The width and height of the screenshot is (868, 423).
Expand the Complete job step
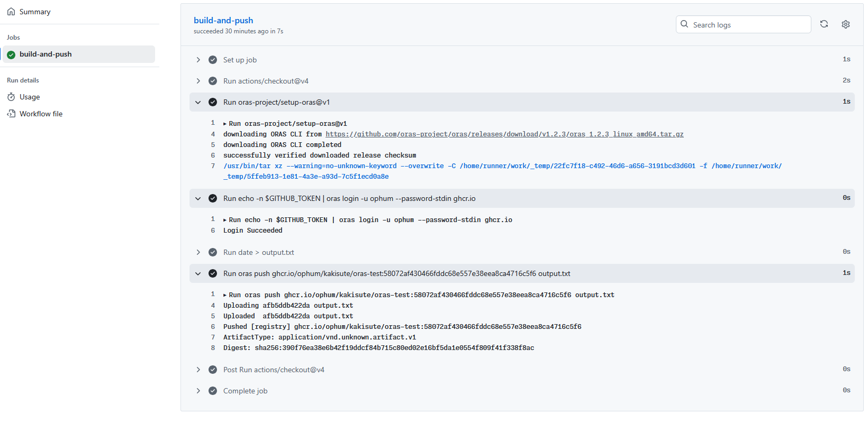[x=198, y=391]
